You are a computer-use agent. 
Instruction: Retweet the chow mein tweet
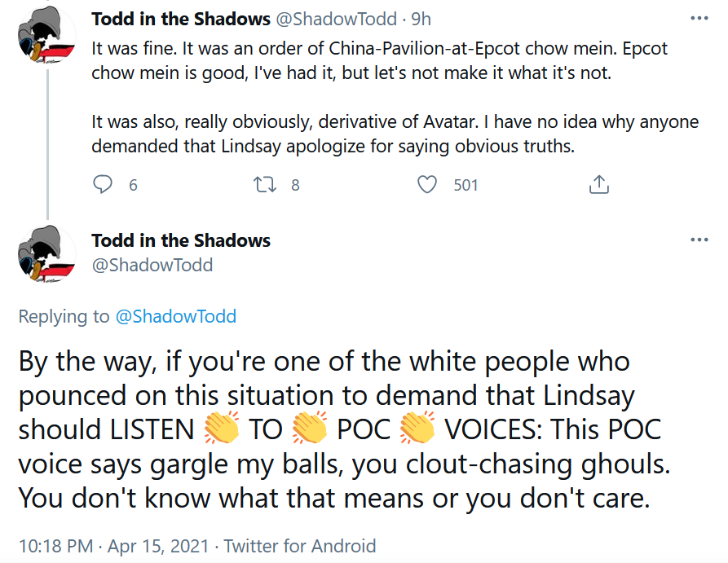(x=265, y=184)
